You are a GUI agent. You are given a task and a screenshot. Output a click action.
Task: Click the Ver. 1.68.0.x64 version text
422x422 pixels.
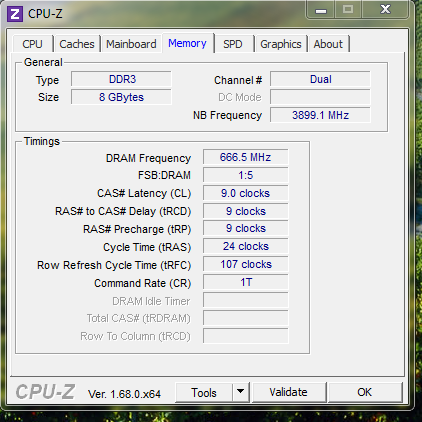pyautogui.click(x=124, y=394)
